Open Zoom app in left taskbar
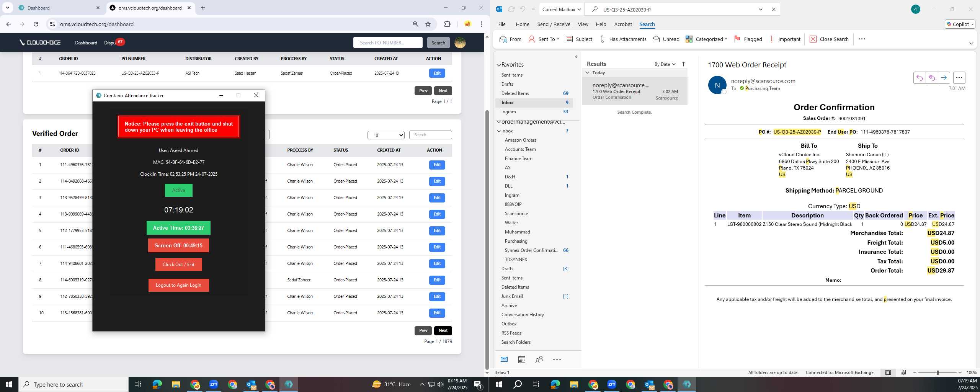This screenshot has width=980, height=392. pos(213,384)
